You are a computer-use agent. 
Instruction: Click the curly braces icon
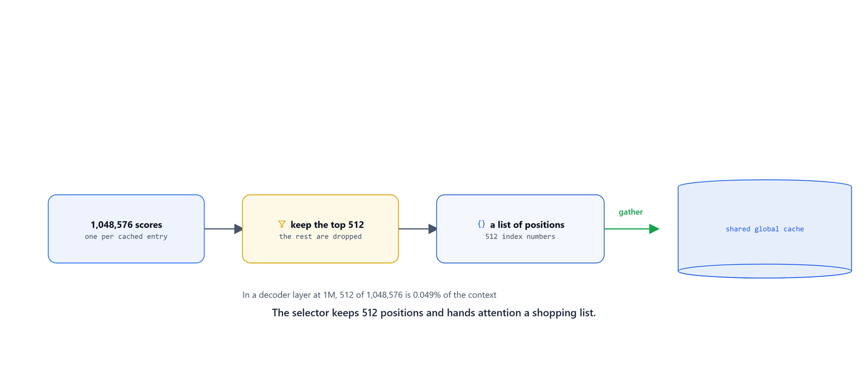481,224
